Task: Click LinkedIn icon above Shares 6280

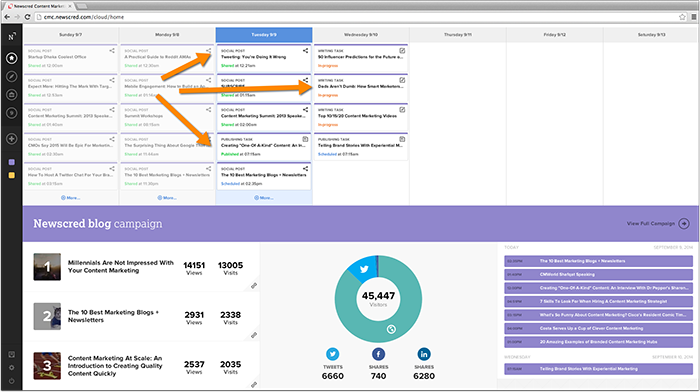Action: [x=424, y=354]
